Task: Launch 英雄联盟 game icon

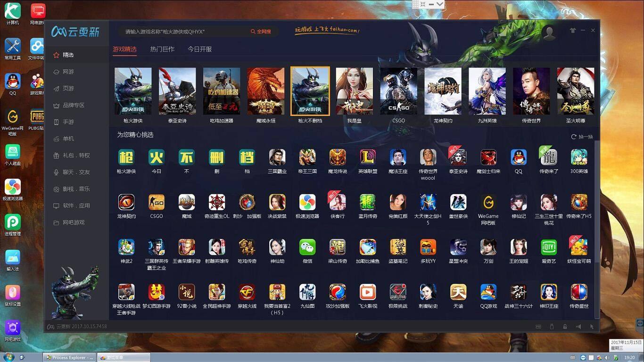Action: [x=368, y=157]
